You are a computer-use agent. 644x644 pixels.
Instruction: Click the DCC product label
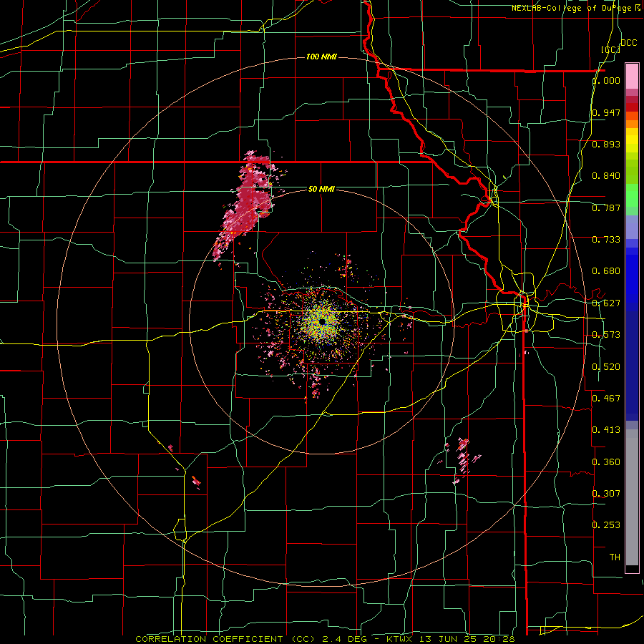pos(629,43)
